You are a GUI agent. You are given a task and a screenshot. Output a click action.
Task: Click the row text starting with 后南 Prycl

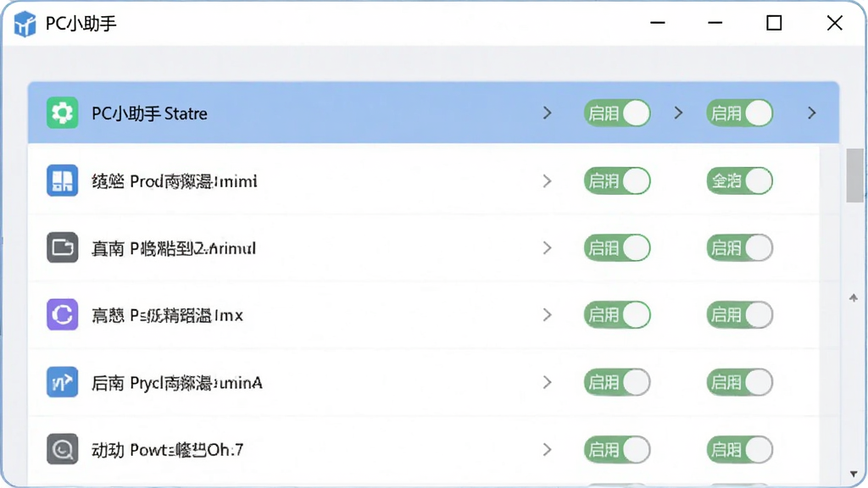pyautogui.click(x=176, y=383)
